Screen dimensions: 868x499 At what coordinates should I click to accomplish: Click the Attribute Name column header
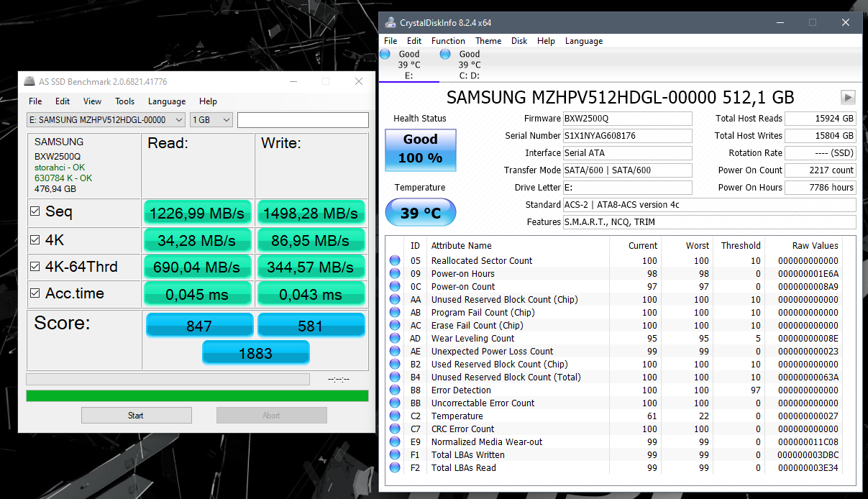click(462, 245)
